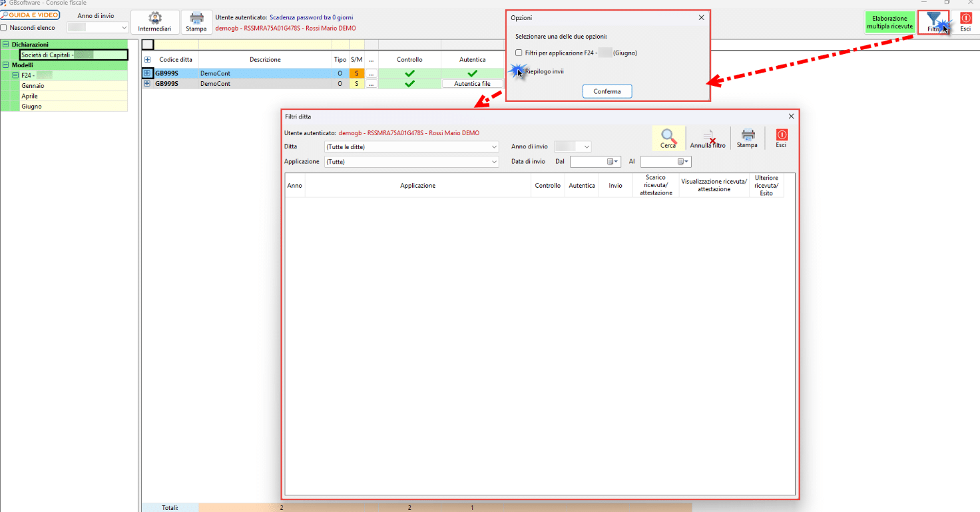
Task: Expand all rows via header plus icon
Action: coord(148,60)
